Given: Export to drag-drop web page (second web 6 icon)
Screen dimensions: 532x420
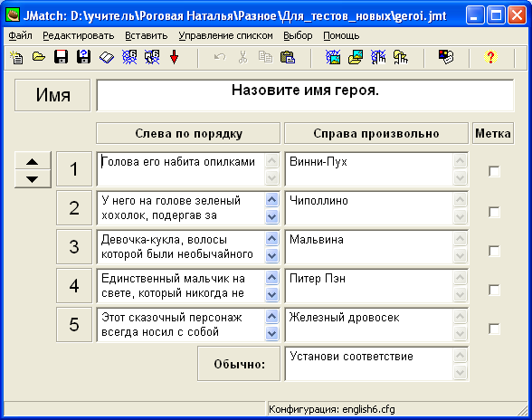Looking at the screenshot, I should tap(152, 57).
